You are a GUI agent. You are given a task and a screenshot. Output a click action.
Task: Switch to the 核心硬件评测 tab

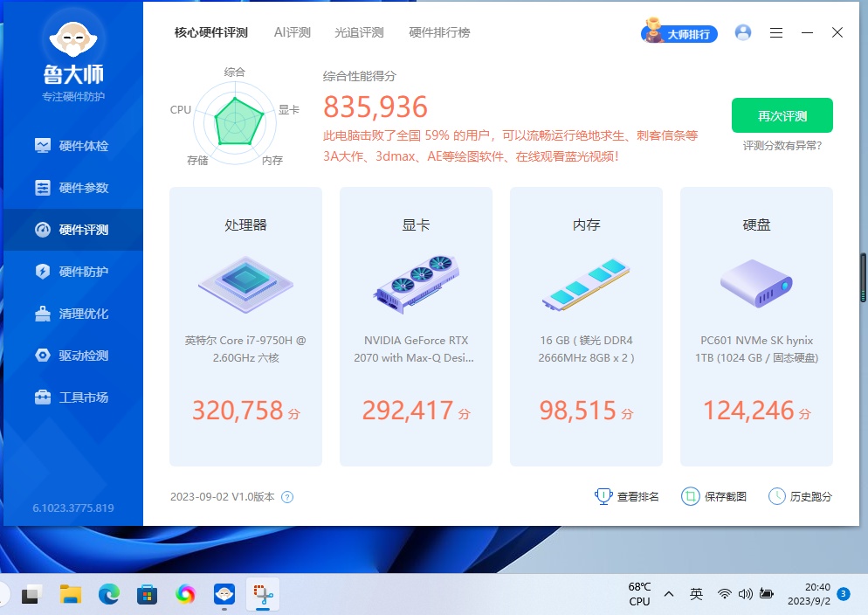211,32
